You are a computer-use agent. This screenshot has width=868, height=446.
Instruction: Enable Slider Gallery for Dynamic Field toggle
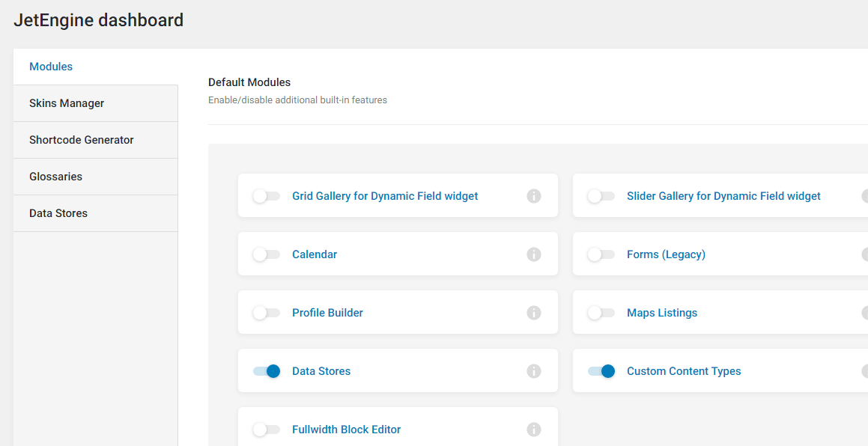tap(601, 196)
